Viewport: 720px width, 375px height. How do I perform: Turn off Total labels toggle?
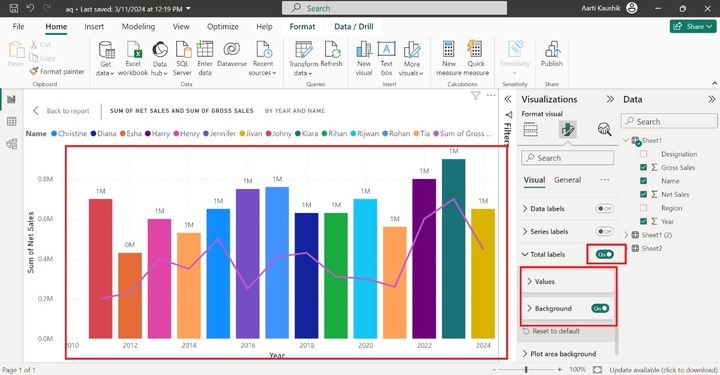pyautogui.click(x=605, y=254)
